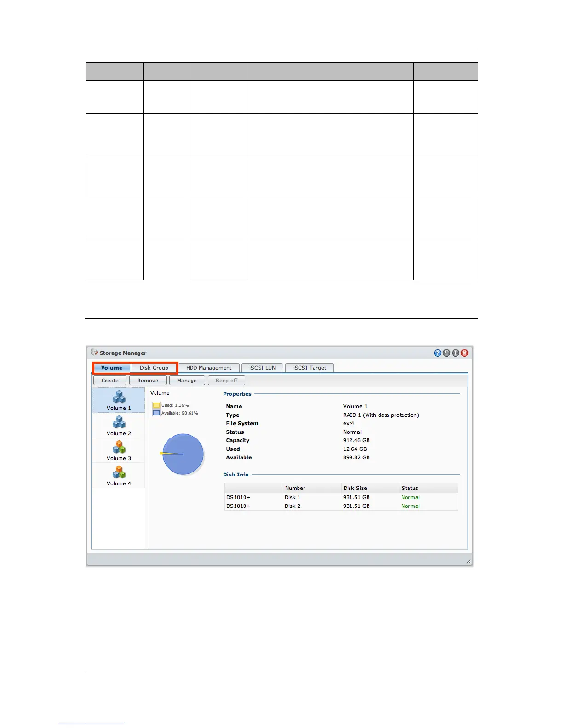
Task: Click the yellow Used legend swatch
Action: 156,405
